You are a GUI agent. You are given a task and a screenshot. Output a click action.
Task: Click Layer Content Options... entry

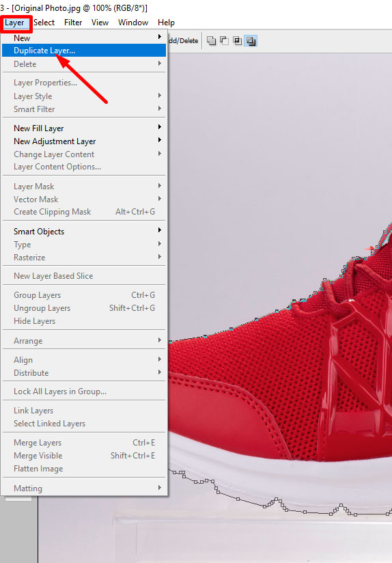point(84,167)
